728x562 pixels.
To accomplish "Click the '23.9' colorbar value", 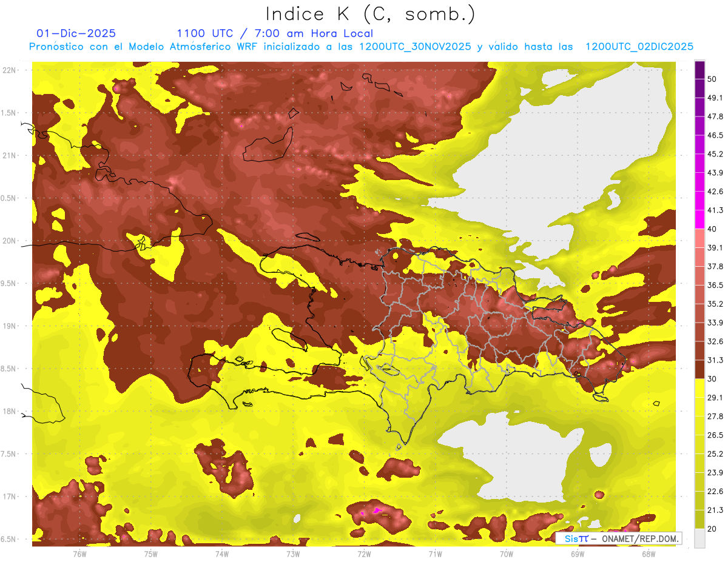I will pyautogui.click(x=716, y=473).
